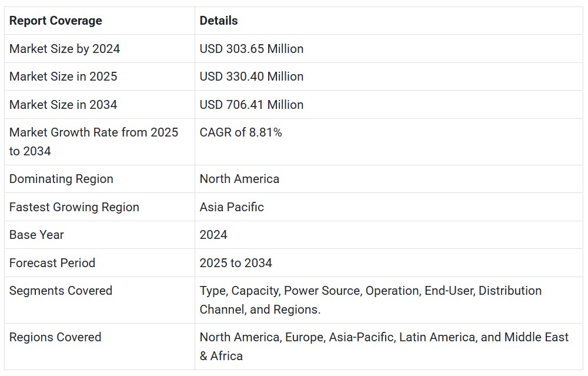The image size is (588, 376).
Task: Click the Fastest Growing Region label
Action: tap(74, 207)
